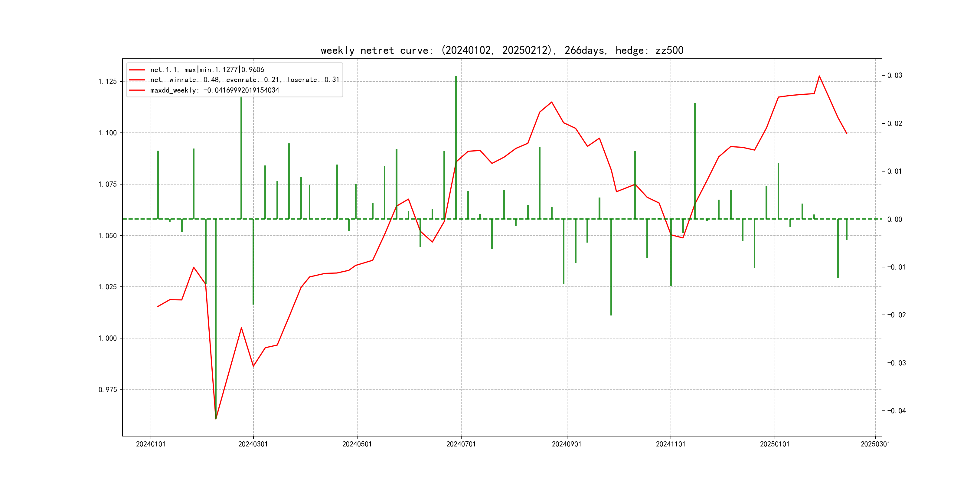
Task: Click the 20250101 x-axis label
Action: [x=775, y=444]
